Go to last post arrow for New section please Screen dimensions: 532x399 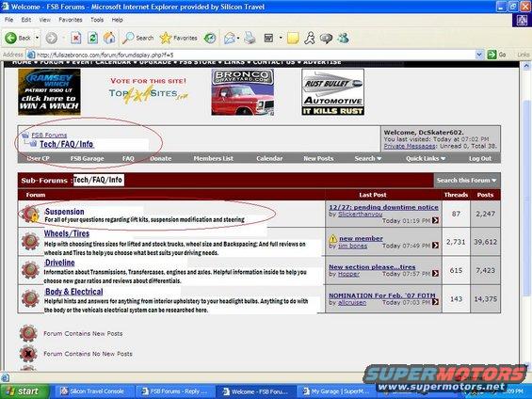tap(436, 273)
